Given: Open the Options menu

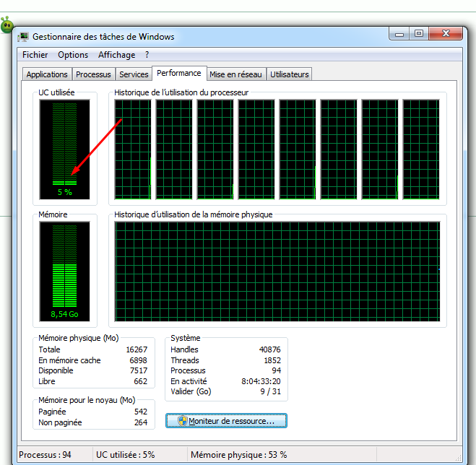Looking at the screenshot, I should (73, 55).
